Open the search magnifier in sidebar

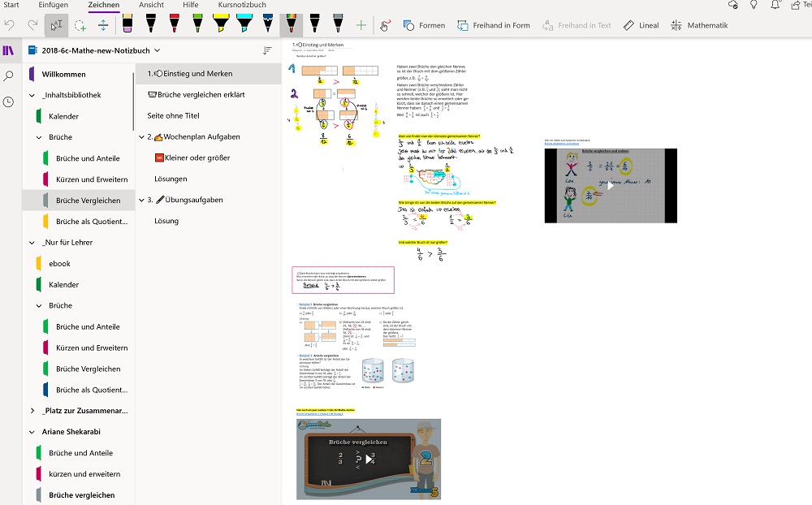tap(9, 76)
